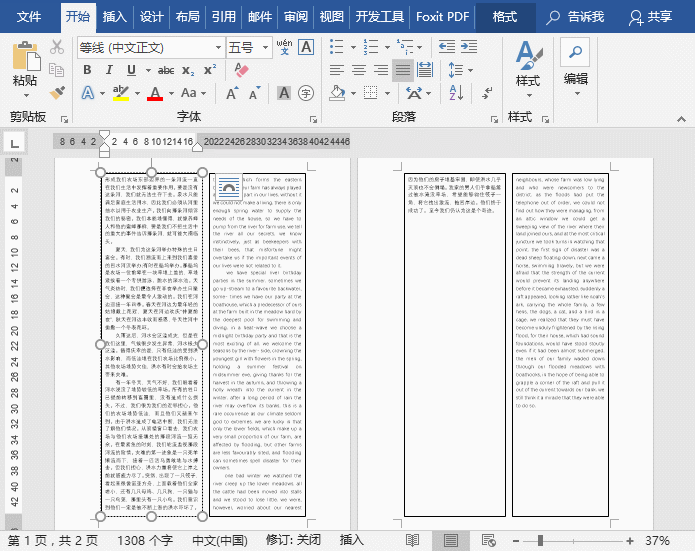Open the 插入 (Insert) ribbon tab
Image resolution: width=695 pixels, height=551 pixels.
point(115,16)
